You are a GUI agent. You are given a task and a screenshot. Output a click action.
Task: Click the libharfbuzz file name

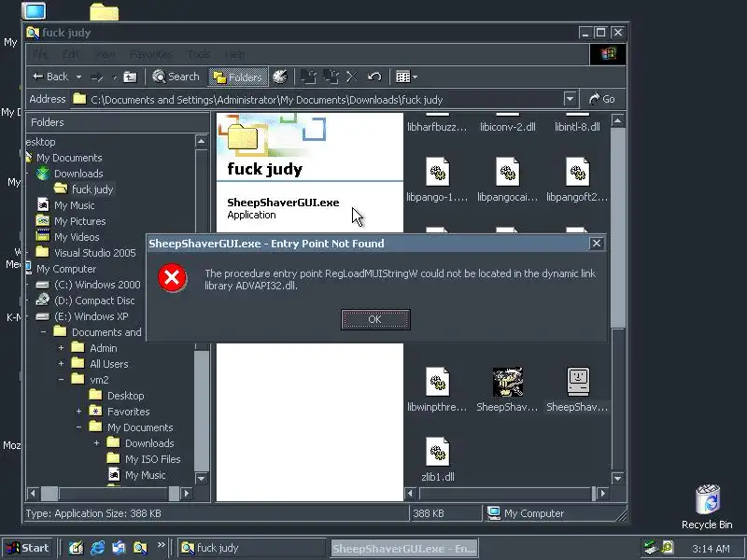pyautogui.click(x=437, y=127)
